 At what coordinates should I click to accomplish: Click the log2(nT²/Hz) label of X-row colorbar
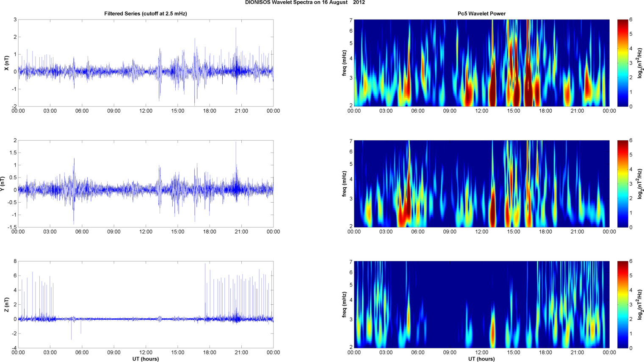640,63
